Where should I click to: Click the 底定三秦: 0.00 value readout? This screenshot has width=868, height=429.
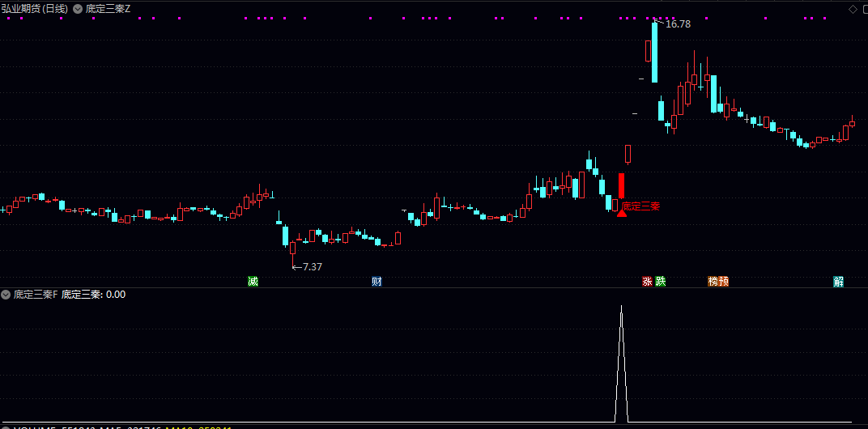94,295
